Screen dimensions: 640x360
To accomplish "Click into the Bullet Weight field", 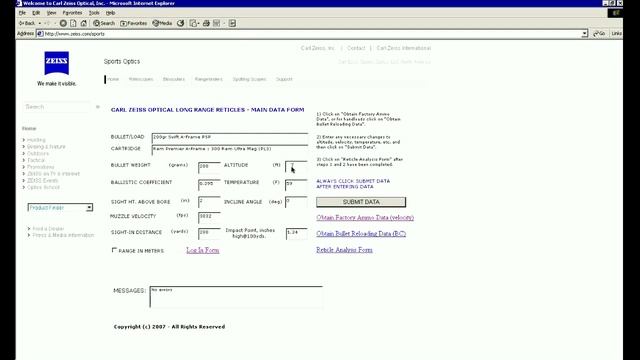I will (x=209, y=167).
